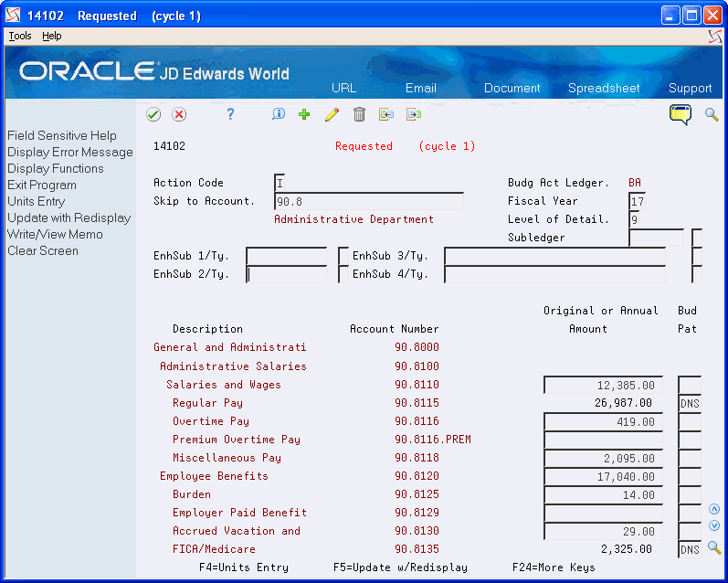Click the magnifier icon in top toolbar
This screenshot has width=728, height=583.
(712, 114)
